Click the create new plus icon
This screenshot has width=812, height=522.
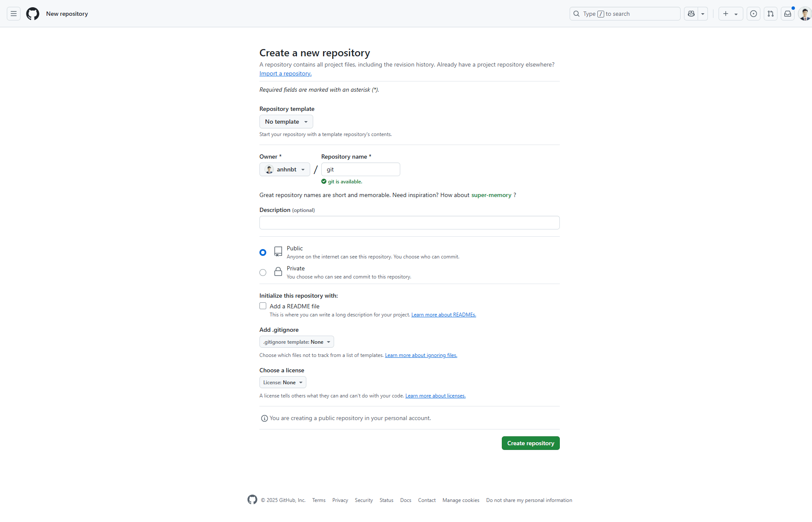tap(725, 14)
